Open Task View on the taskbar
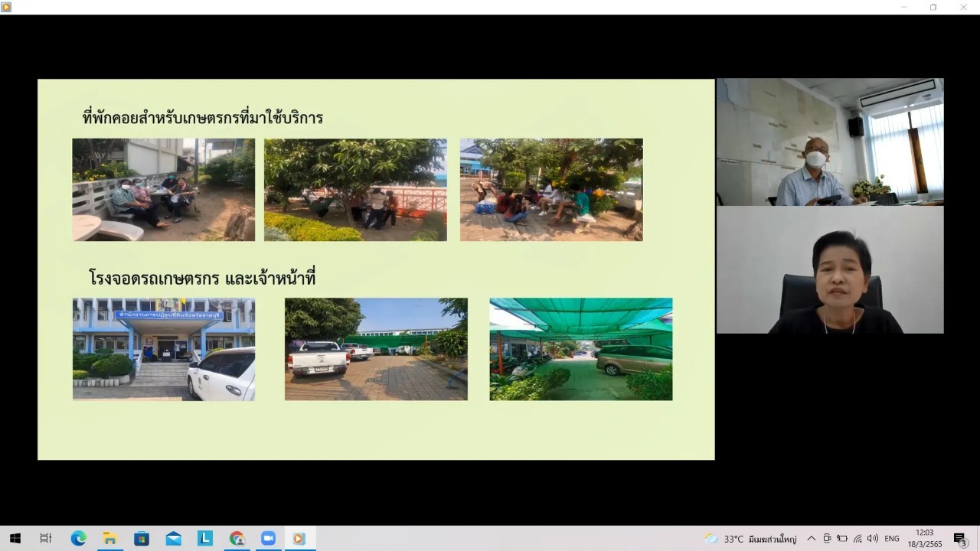 coord(46,539)
